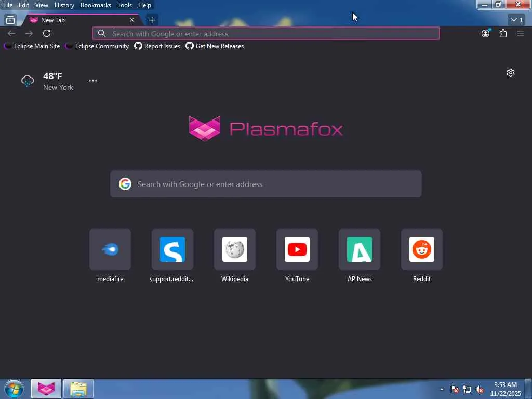Image resolution: width=532 pixels, height=399 pixels.
Task: Reload the current page
Action: point(47,33)
